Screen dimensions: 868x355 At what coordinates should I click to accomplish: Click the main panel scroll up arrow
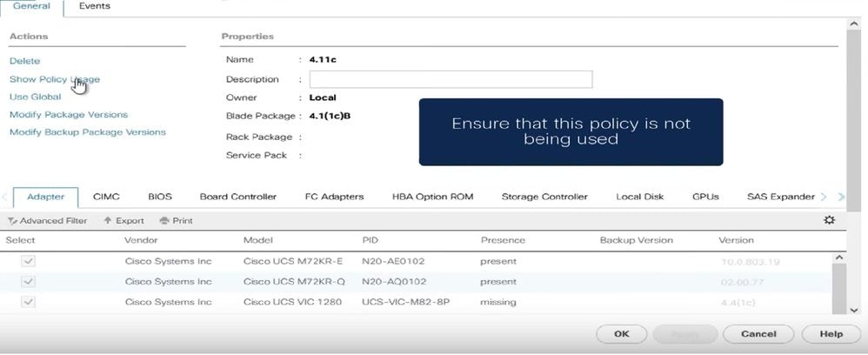(x=853, y=24)
